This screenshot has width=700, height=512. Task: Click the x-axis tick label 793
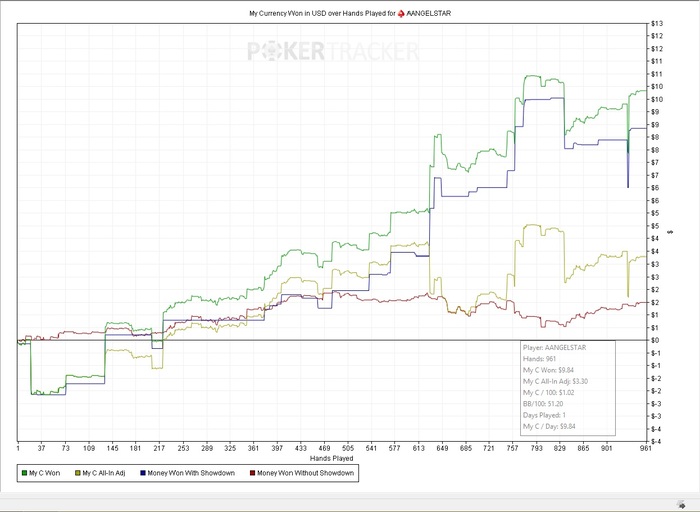pos(537,448)
